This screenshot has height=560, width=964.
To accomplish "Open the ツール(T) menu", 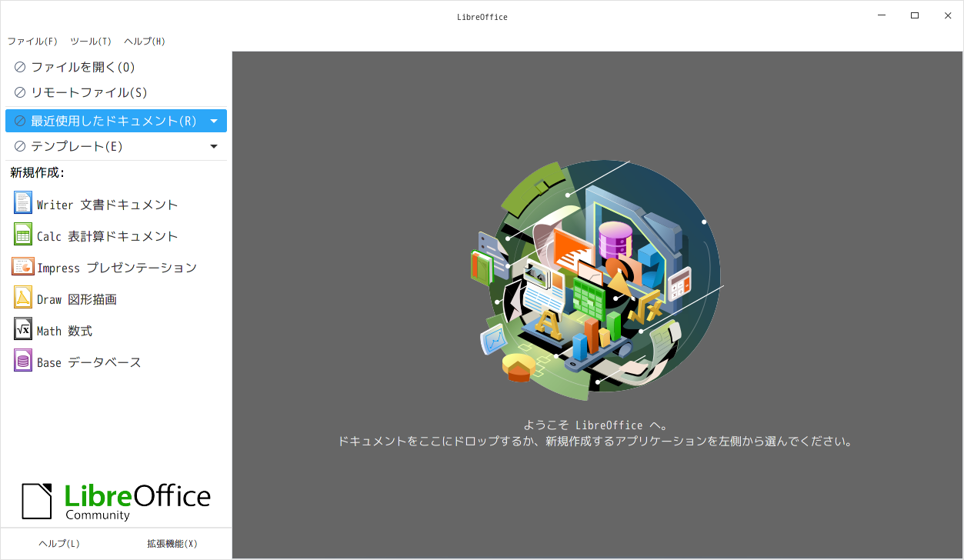I will pos(91,42).
